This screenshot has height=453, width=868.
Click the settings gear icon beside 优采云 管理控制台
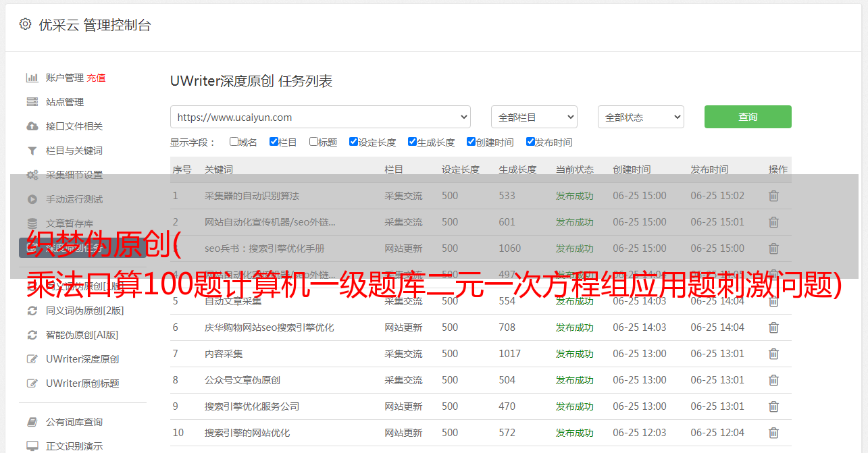point(25,24)
